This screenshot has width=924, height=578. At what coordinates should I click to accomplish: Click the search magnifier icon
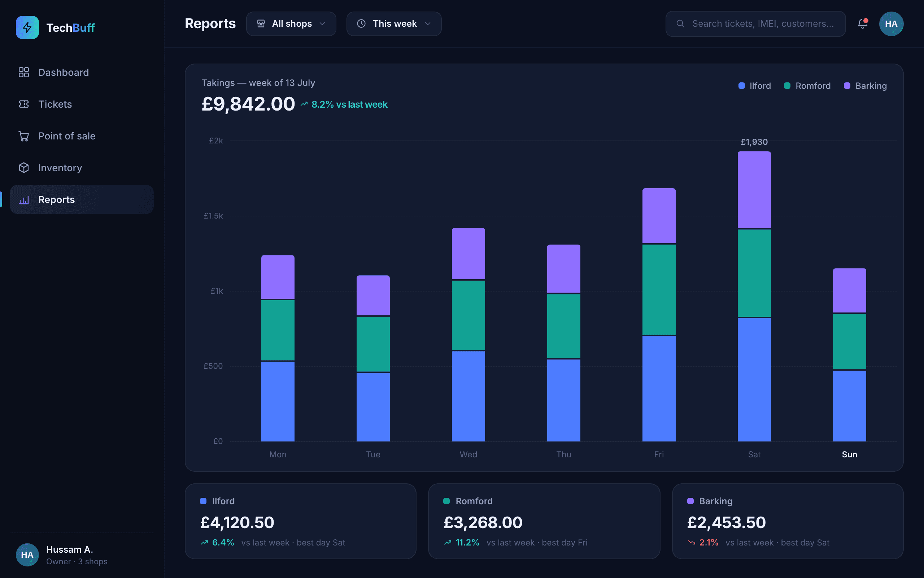pos(680,24)
